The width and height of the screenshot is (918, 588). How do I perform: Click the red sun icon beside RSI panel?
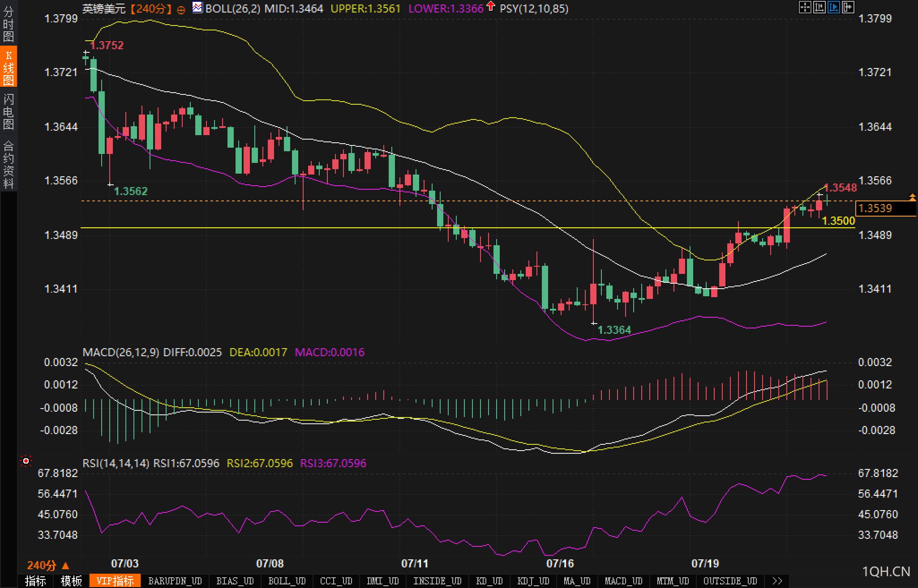[26, 461]
